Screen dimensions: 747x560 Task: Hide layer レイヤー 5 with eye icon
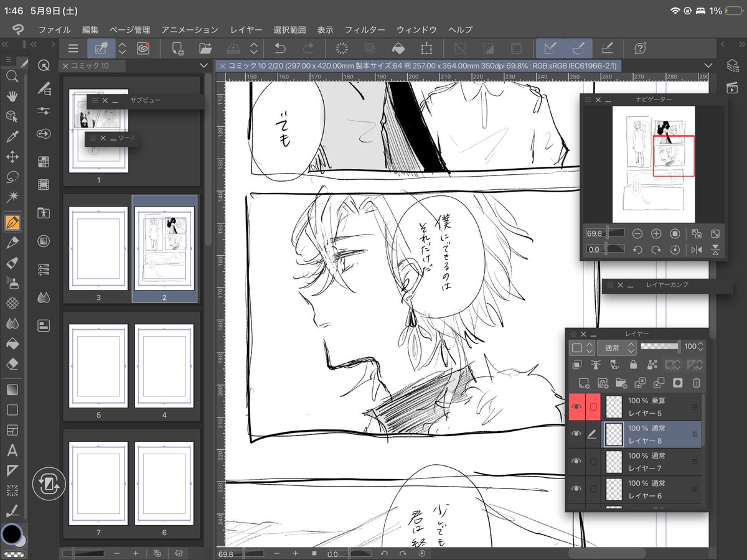576,407
